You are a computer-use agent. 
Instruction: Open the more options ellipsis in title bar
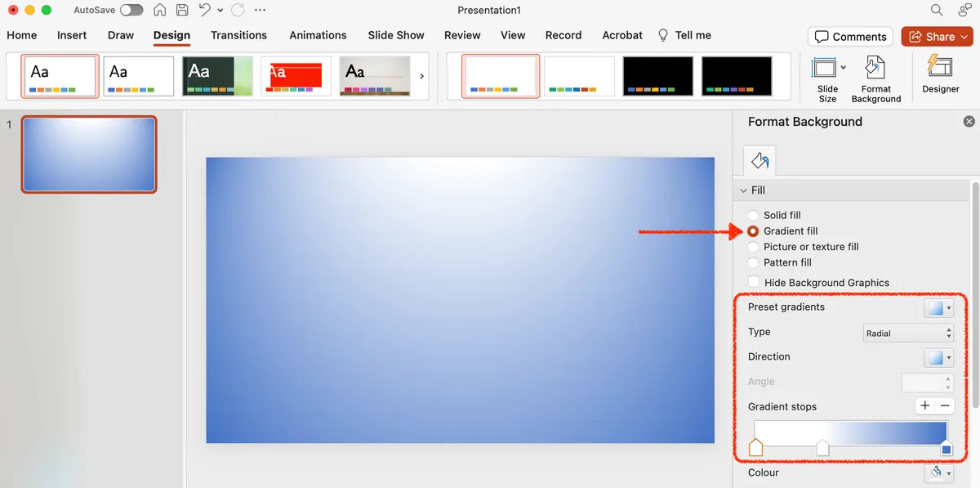(x=260, y=11)
